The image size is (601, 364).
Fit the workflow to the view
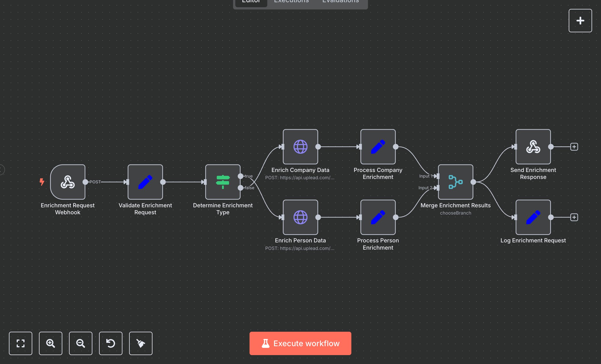pos(20,343)
